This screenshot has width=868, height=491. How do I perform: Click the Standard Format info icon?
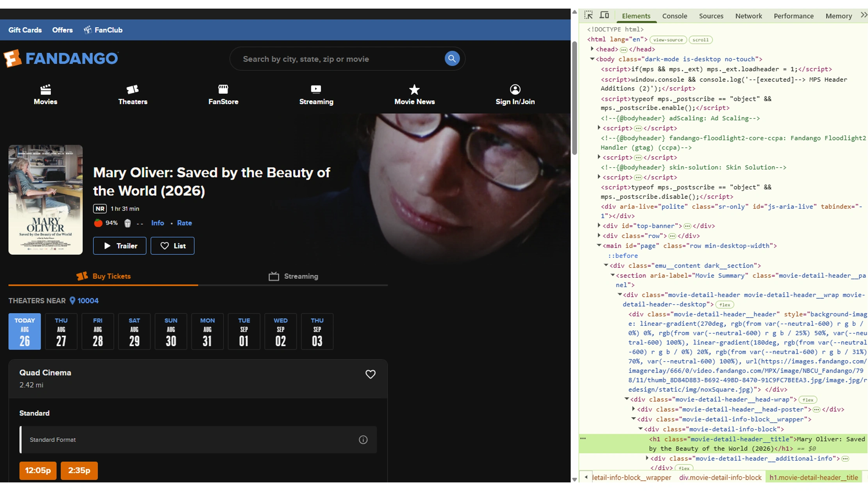tap(363, 440)
